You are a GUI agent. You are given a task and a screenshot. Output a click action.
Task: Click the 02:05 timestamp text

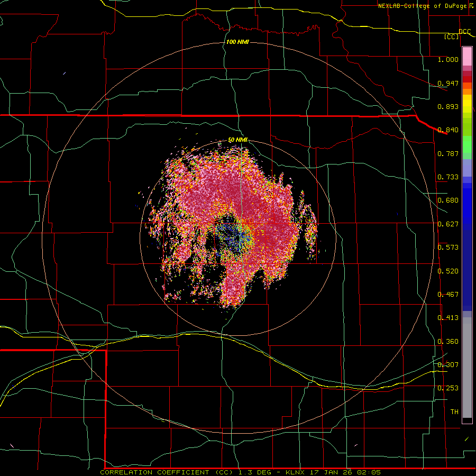coord(369,472)
